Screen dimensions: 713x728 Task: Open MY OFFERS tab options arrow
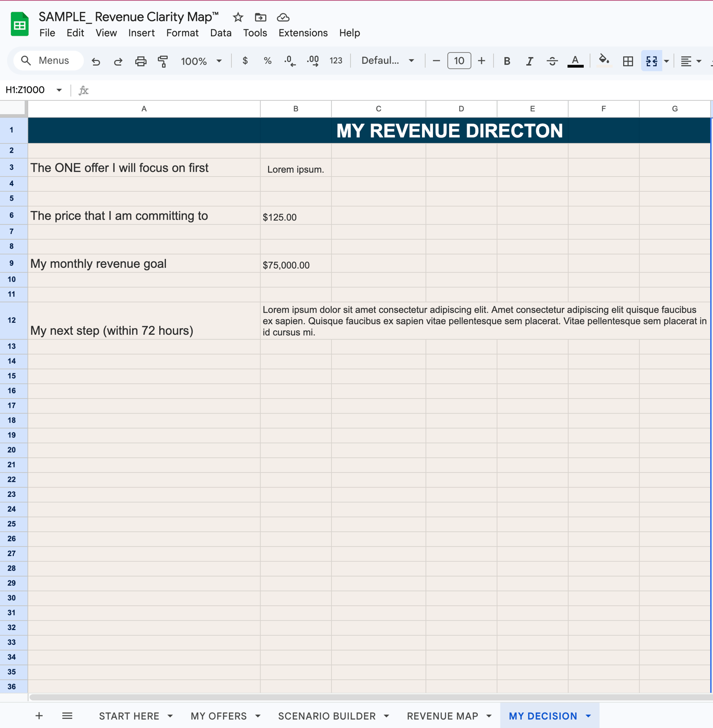click(x=258, y=716)
